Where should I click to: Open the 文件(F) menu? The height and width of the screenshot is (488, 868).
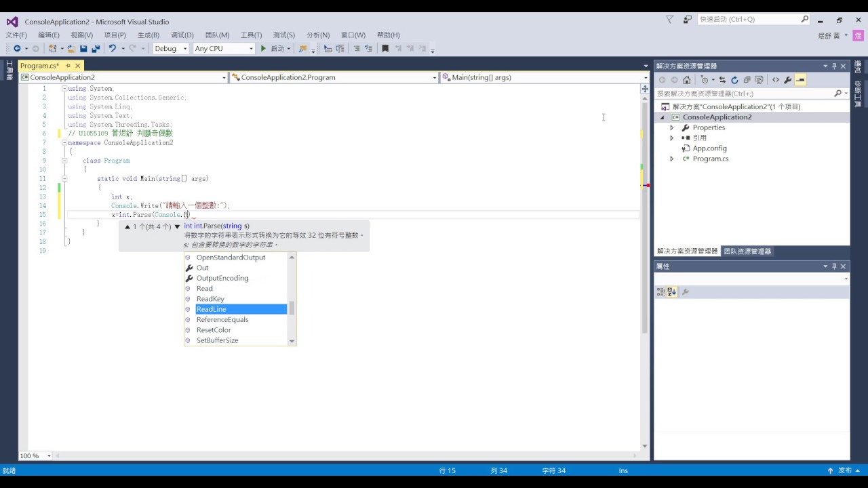coord(16,35)
